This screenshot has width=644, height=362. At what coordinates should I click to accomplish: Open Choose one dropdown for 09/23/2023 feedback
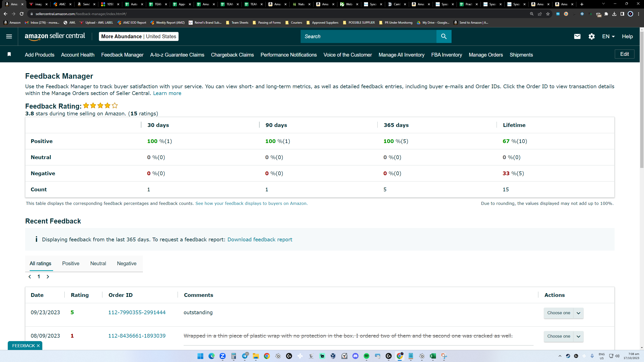(563, 313)
